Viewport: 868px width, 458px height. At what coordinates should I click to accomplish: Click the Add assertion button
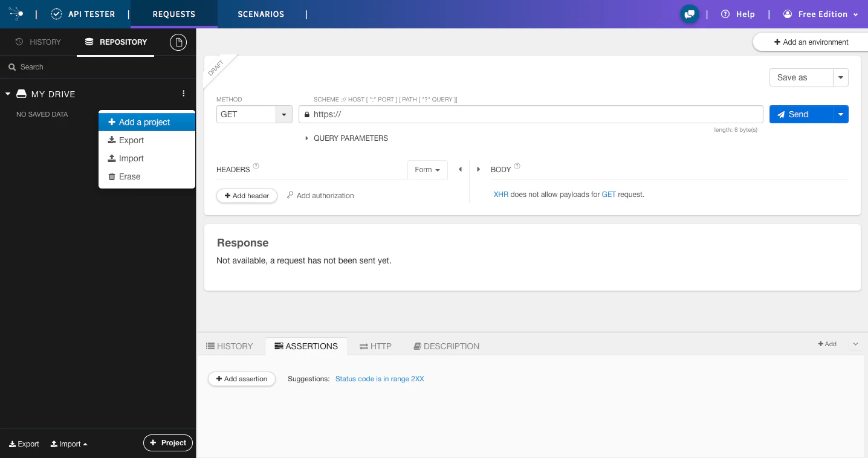click(x=242, y=379)
